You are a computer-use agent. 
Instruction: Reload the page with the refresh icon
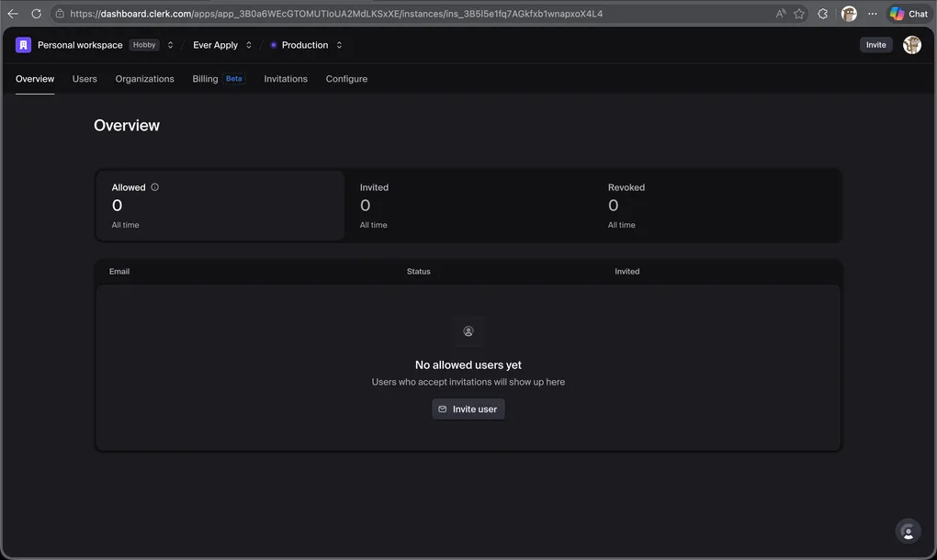pos(37,14)
